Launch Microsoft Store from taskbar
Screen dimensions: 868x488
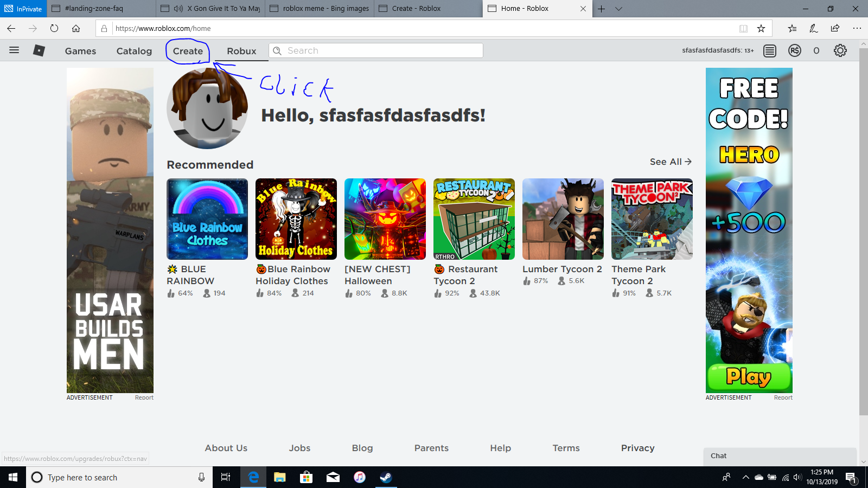307,477
